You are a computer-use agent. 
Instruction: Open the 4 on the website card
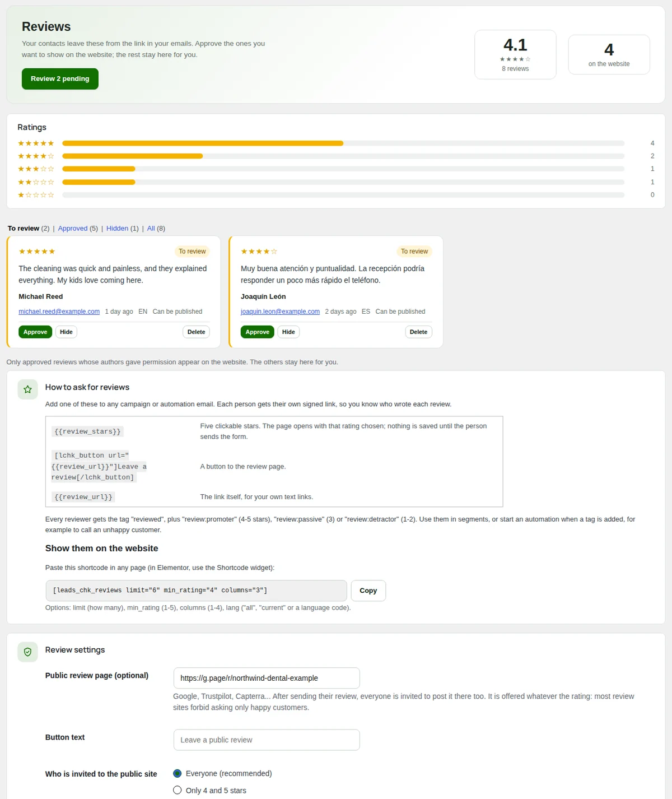609,54
